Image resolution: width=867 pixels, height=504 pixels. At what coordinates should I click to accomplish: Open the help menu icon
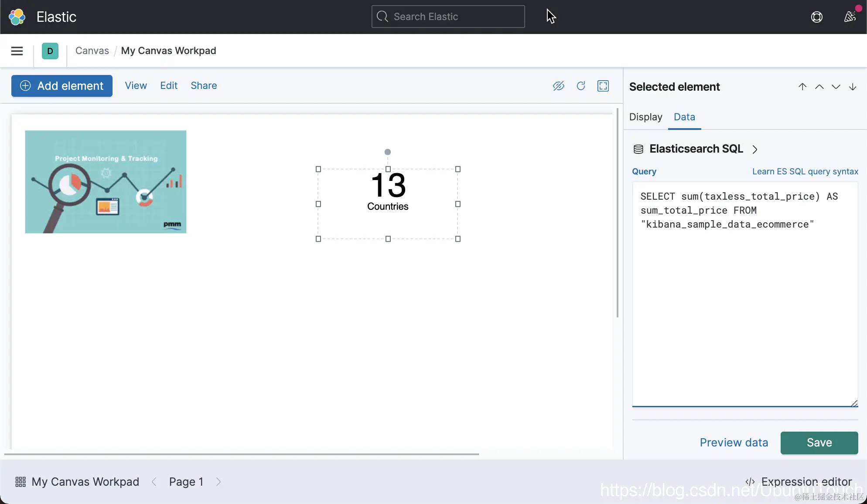[816, 17]
